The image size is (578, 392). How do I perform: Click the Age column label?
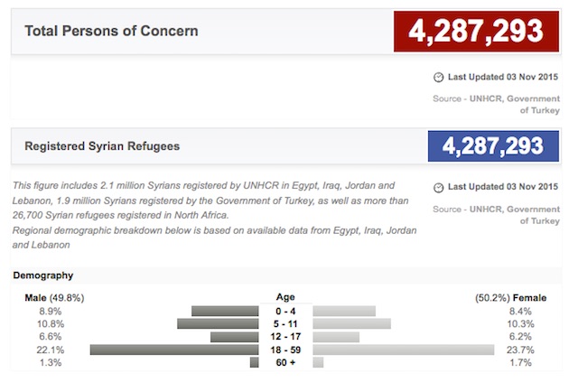pyautogui.click(x=286, y=296)
